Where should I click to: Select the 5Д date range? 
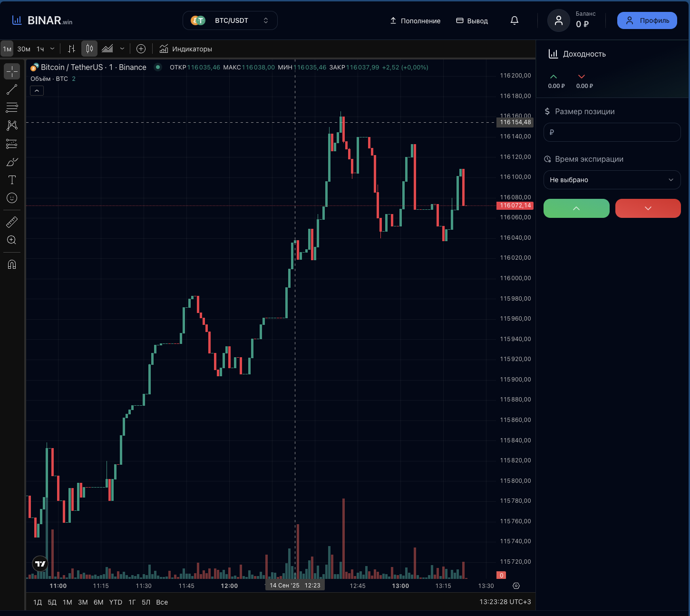(52, 602)
